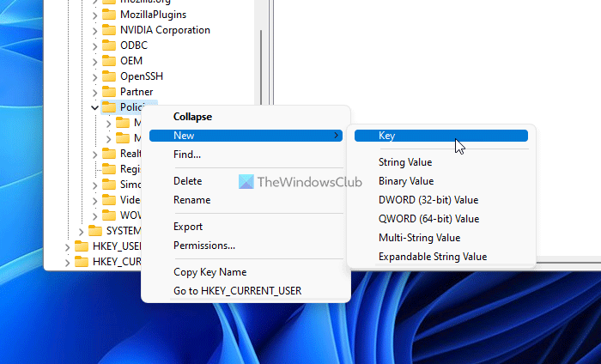Choose Delete in the context menu
The width and height of the screenshot is (601, 364).
246,181
